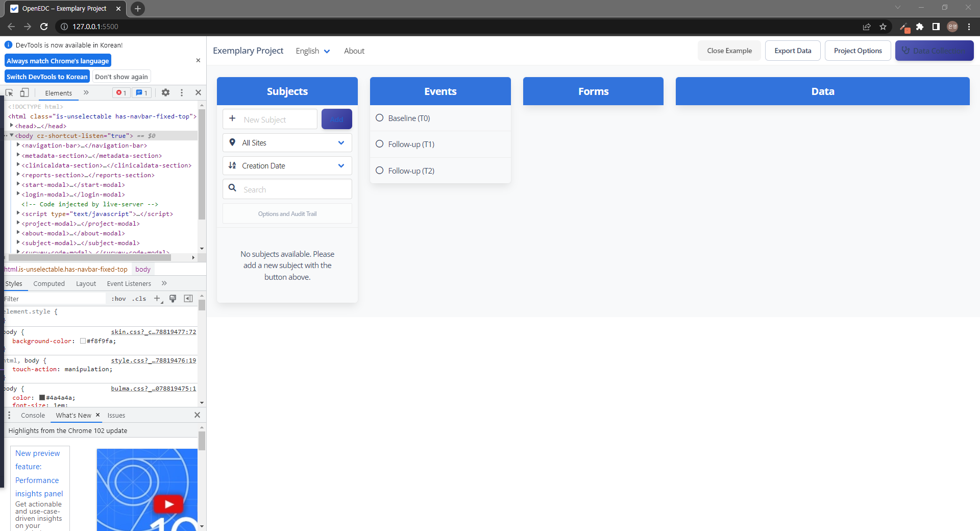Click the Don't show again button
Screen dimensions: 980x531
[x=121, y=77]
